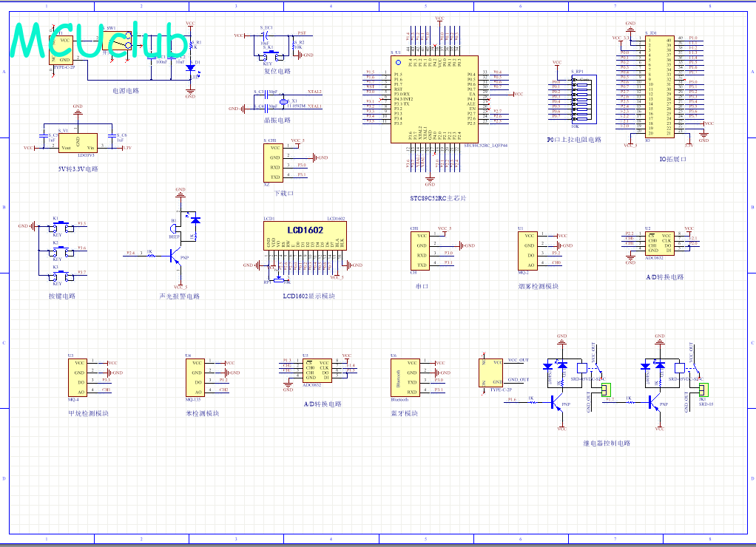The height and width of the screenshot is (547, 756).
Task: Click the IO拓展口 label
Action: pyautogui.click(x=672, y=159)
